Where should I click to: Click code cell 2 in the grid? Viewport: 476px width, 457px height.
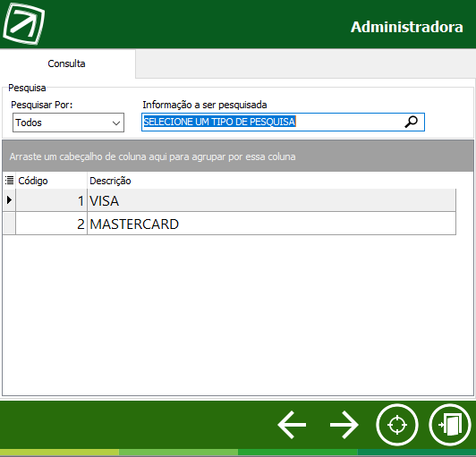pos(51,224)
